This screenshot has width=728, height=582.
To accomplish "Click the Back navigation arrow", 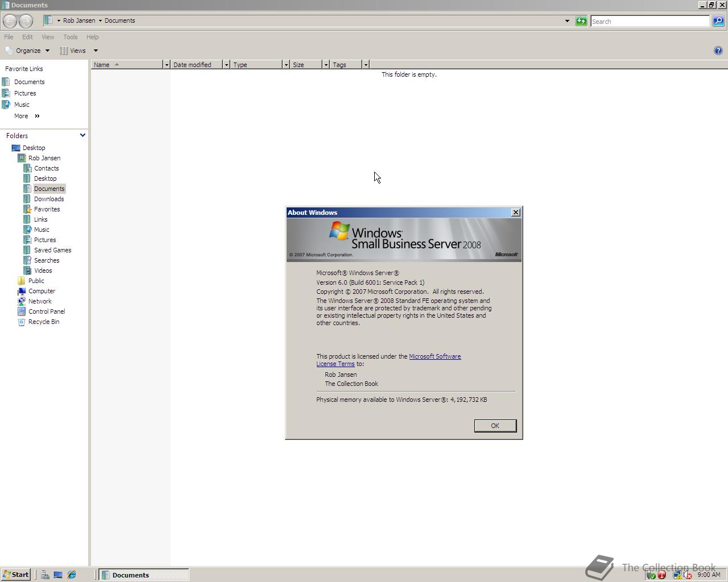I will click(10, 21).
